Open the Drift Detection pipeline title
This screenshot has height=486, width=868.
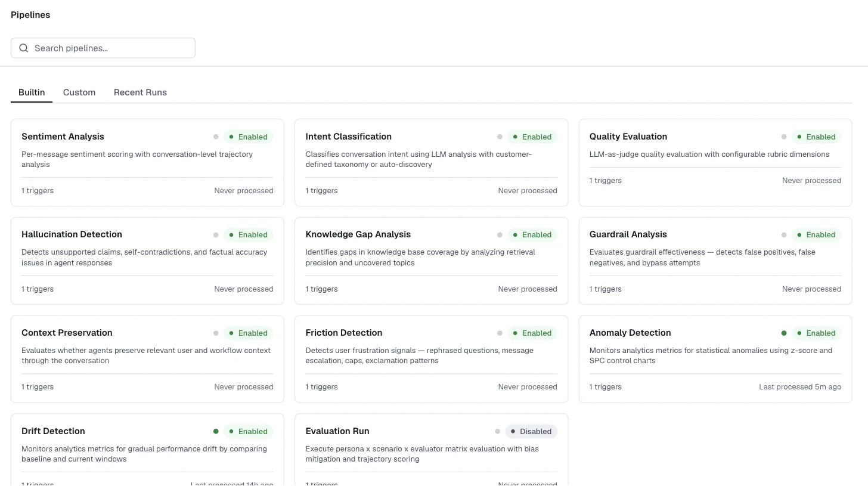[x=53, y=431]
